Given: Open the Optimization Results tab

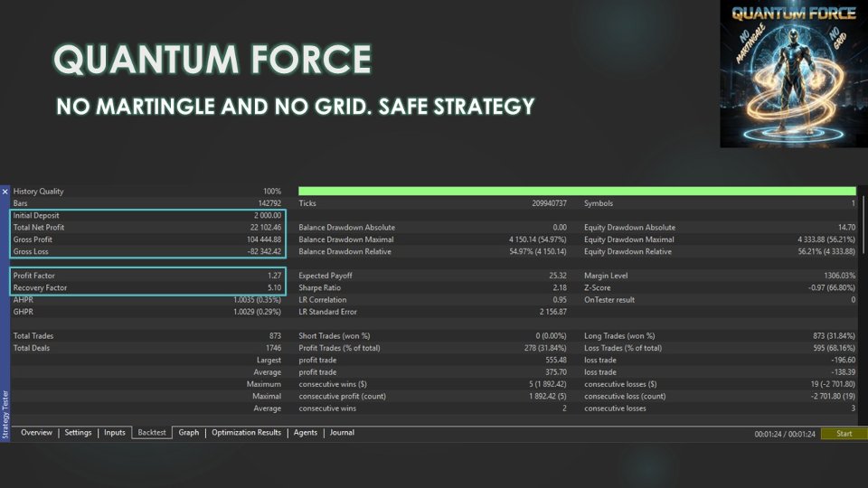Looking at the screenshot, I should (246, 433).
